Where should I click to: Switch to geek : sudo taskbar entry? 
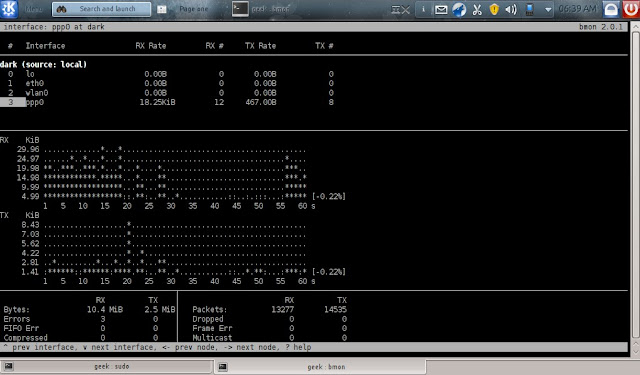tap(107, 366)
